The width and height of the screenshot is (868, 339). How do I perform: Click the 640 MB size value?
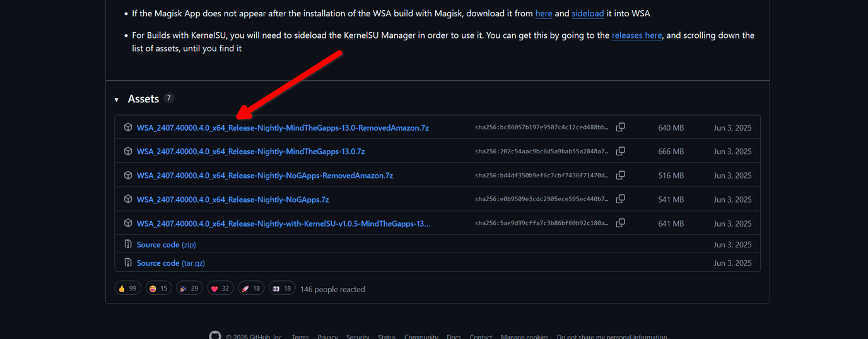click(671, 128)
